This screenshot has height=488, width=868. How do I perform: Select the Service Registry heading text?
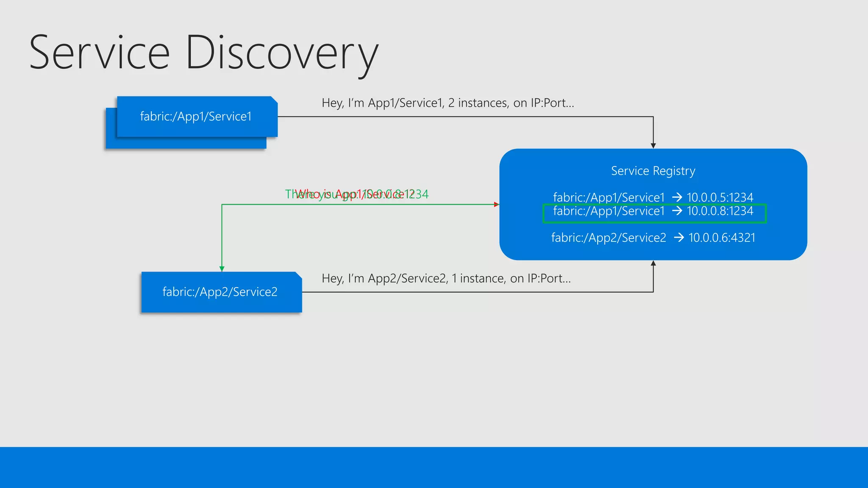[x=653, y=171]
